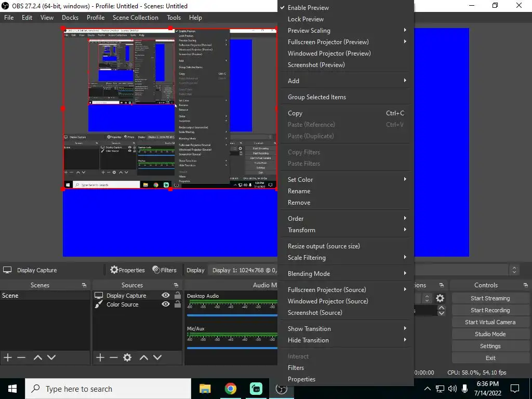Viewport: 532px width, 399px height.
Task: Open source properties gear in Sources panel
Action: pyautogui.click(x=127, y=357)
